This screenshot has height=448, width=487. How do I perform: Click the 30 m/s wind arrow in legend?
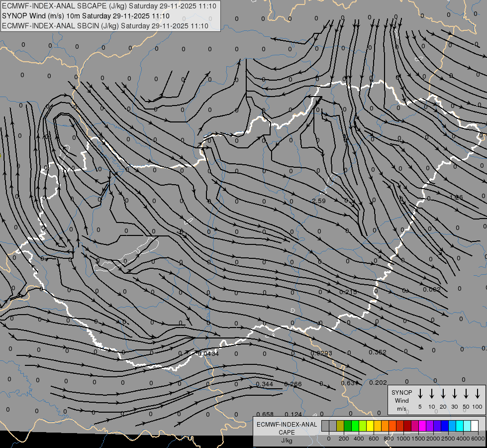click(x=454, y=393)
